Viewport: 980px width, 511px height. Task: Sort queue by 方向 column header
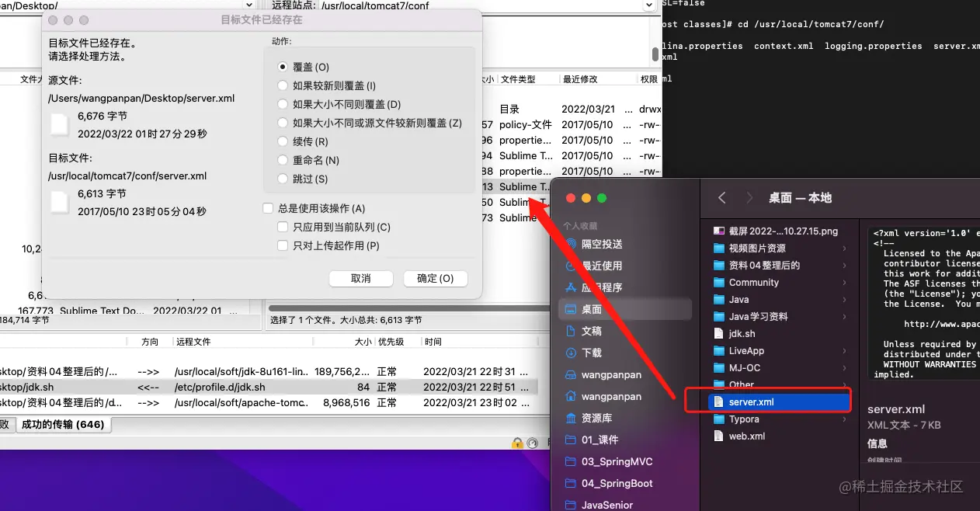click(150, 342)
